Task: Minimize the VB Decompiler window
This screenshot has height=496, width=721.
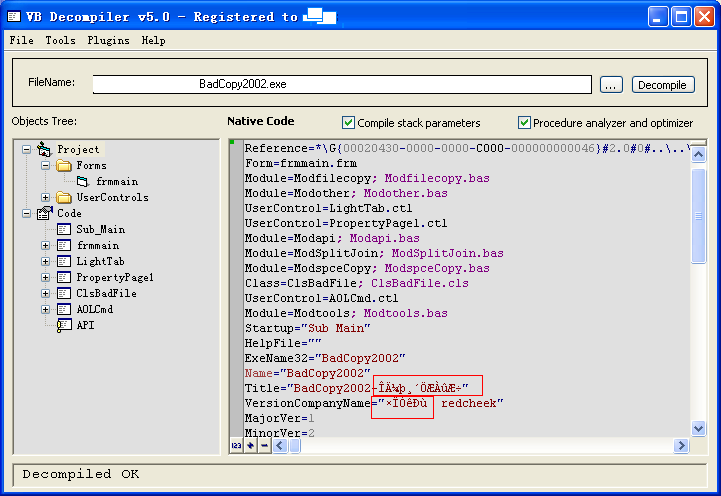Action: 658,17
